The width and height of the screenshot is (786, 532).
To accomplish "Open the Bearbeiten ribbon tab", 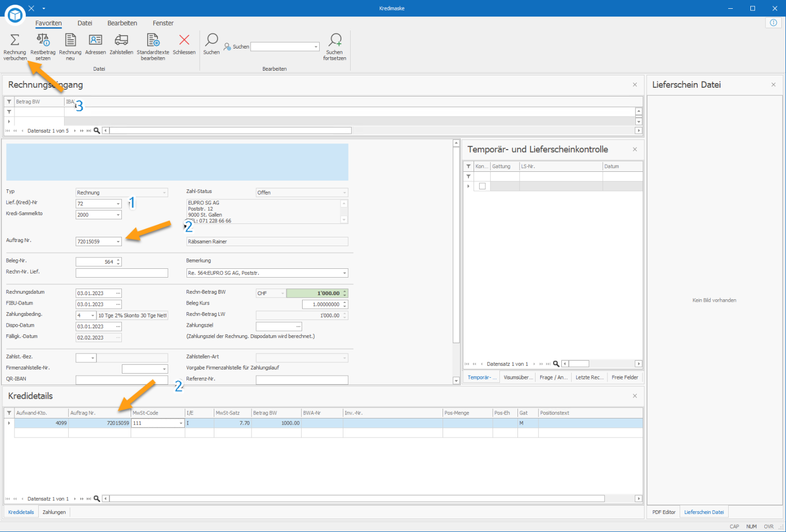I will click(122, 23).
